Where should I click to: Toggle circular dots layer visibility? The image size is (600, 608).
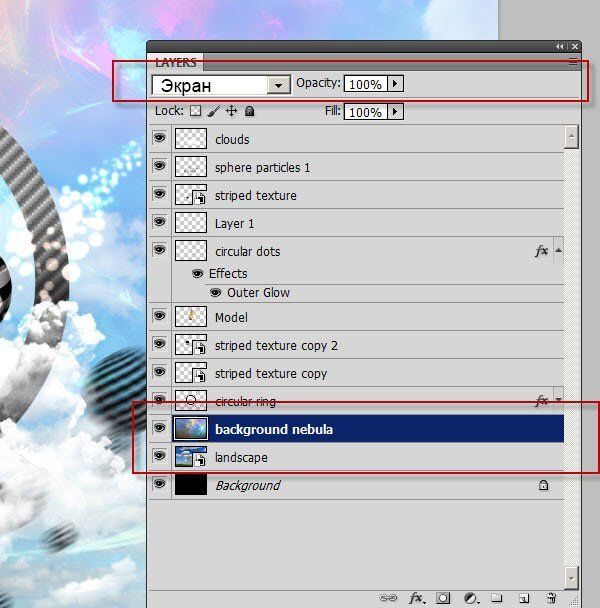coord(159,250)
